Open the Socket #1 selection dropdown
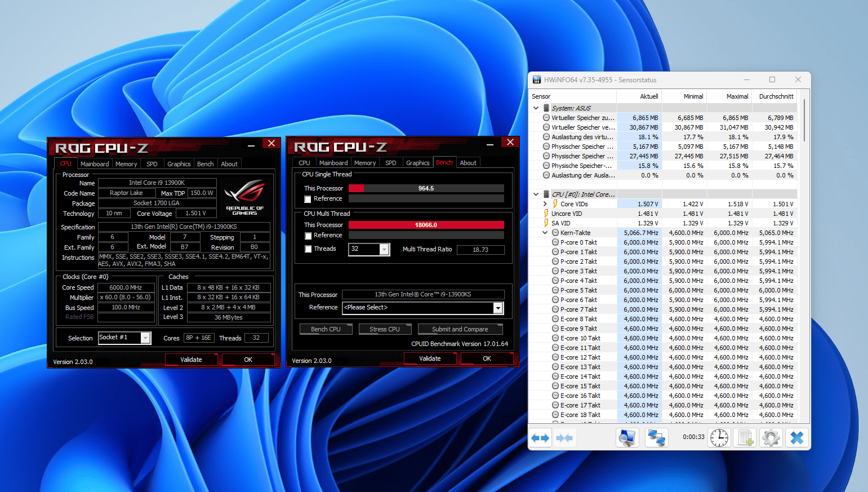 [x=145, y=338]
